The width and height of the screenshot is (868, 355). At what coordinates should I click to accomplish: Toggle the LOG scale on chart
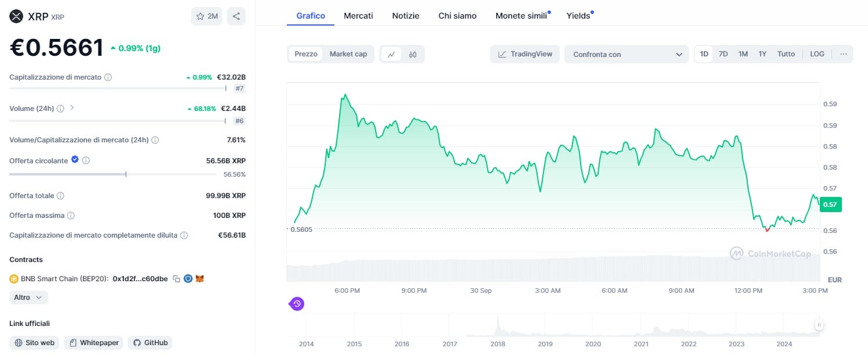coord(817,54)
